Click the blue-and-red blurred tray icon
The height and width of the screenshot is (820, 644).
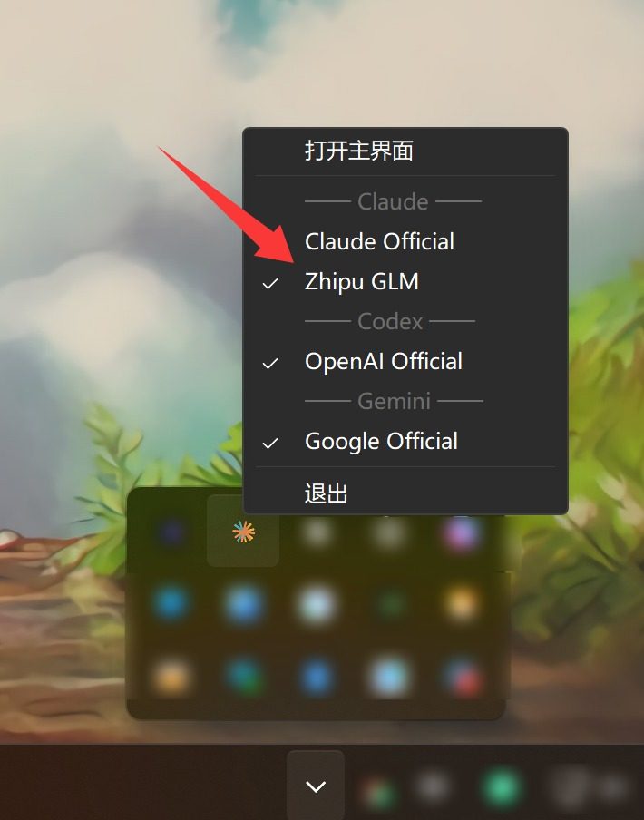tap(462, 678)
